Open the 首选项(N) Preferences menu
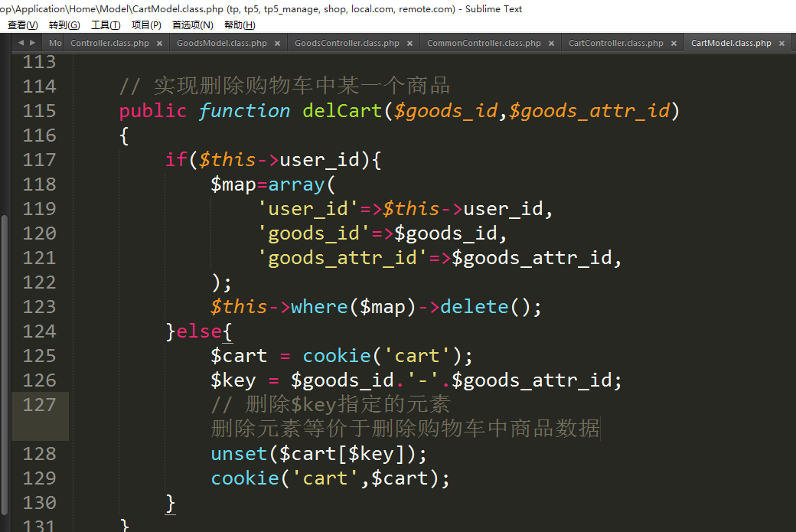Image resolution: width=796 pixels, height=532 pixels. 192,25
